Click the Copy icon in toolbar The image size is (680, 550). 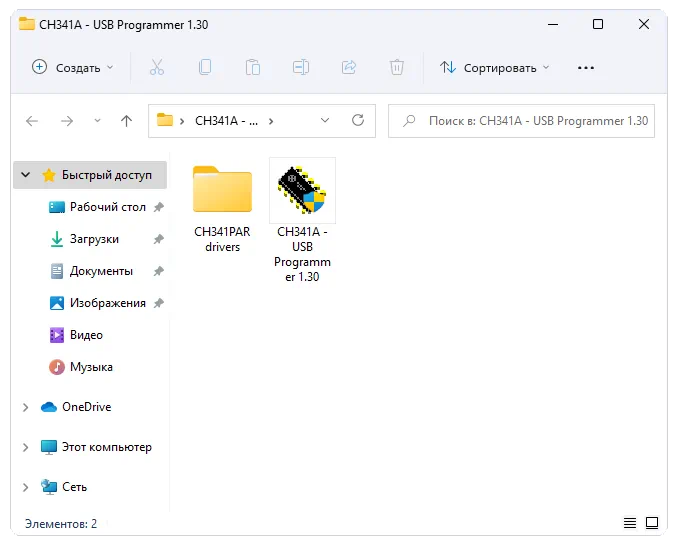click(205, 68)
